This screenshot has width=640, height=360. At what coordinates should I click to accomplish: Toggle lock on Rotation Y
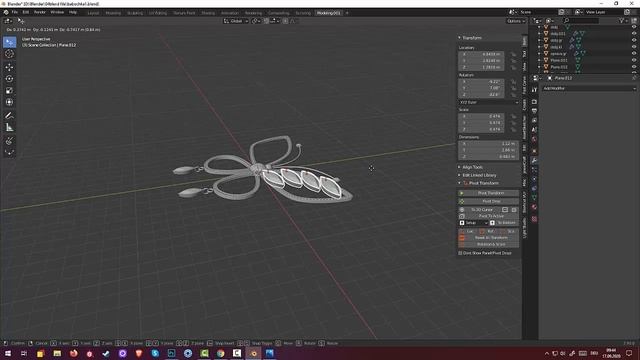[513, 88]
